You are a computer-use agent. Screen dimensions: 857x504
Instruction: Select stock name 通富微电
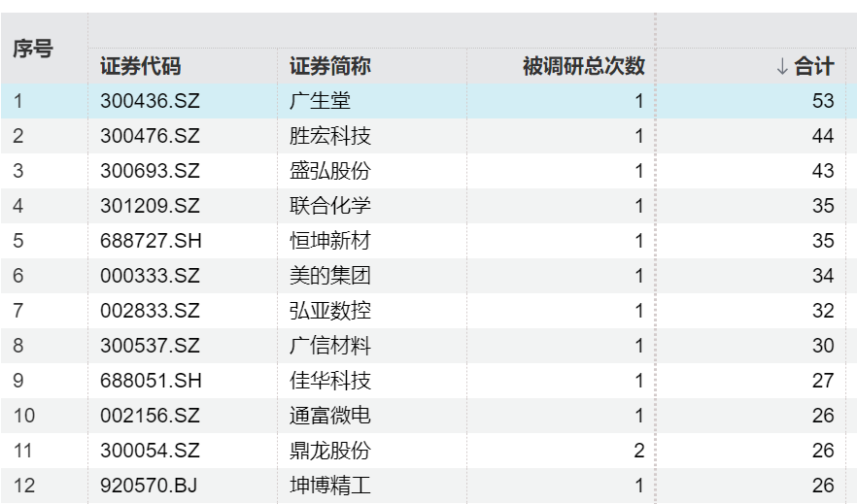pos(330,416)
